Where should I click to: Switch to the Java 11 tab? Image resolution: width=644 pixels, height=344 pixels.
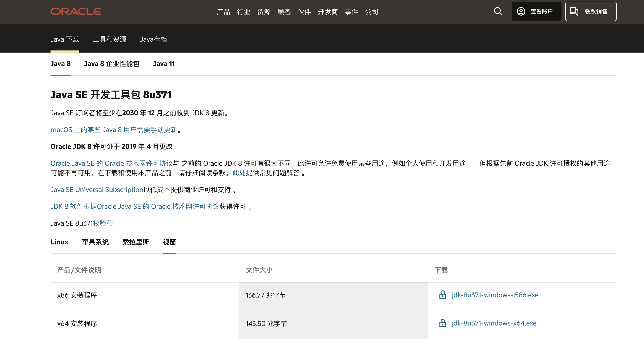[164, 64]
